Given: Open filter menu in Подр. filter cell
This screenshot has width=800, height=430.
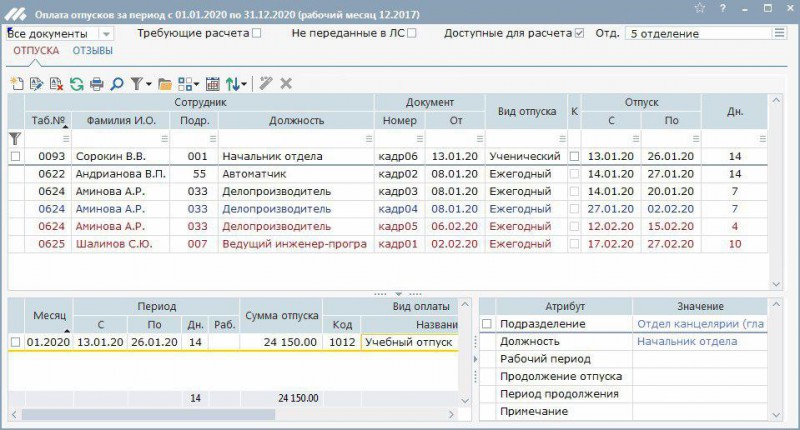Looking at the screenshot, I should pyautogui.click(x=213, y=139).
